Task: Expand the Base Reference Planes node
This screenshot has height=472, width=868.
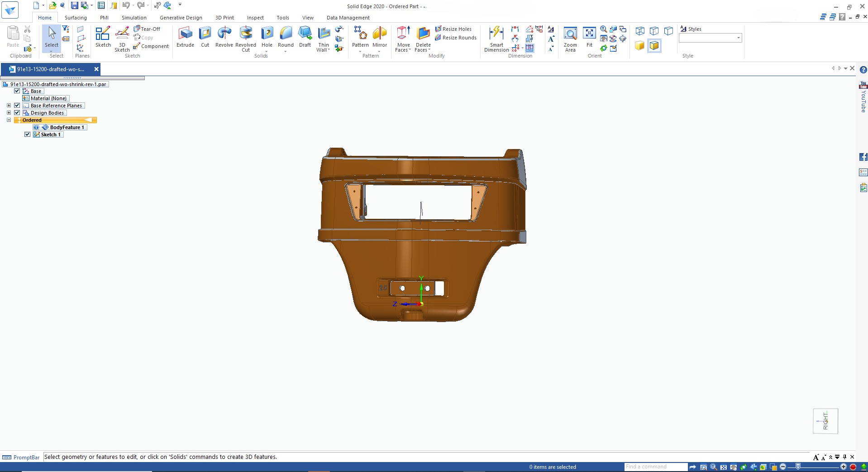Action: (x=9, y=106)
